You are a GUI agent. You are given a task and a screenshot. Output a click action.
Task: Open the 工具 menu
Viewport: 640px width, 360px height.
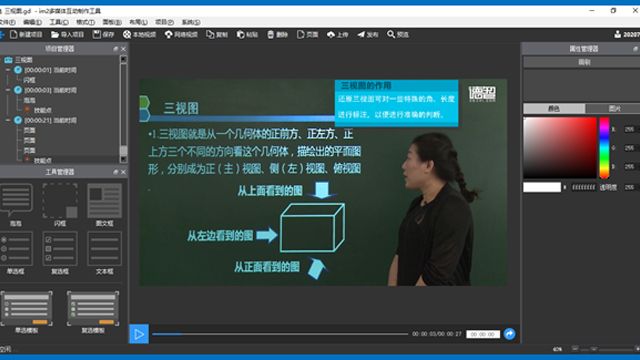click(x=59, y=22)
